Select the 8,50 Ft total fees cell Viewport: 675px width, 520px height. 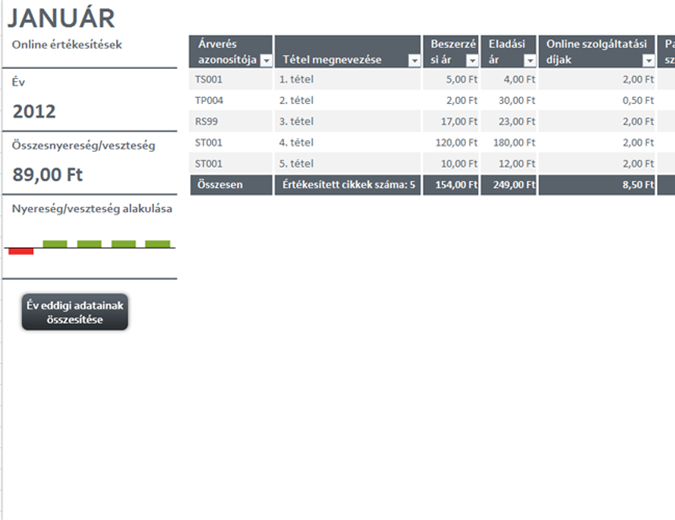tap(597, 185)
